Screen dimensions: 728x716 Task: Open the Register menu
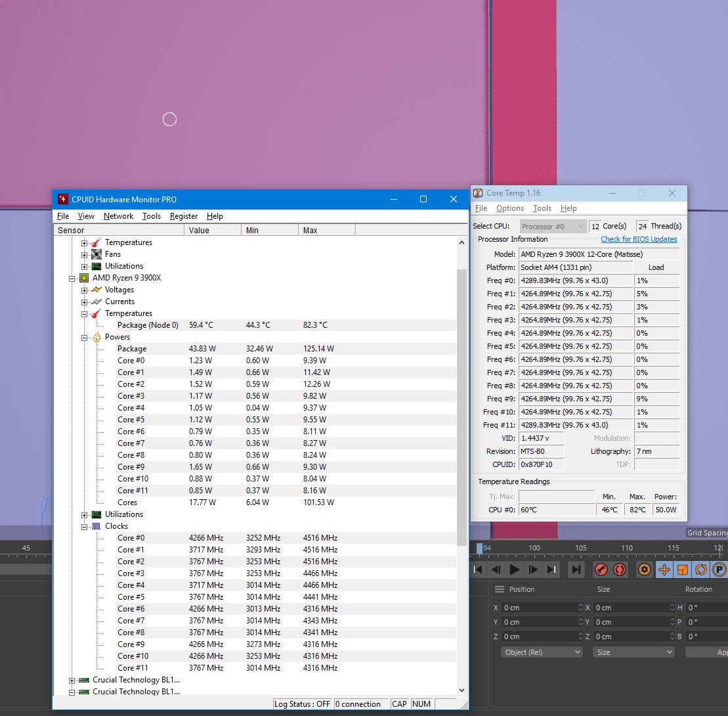click(x=183, y=216)
